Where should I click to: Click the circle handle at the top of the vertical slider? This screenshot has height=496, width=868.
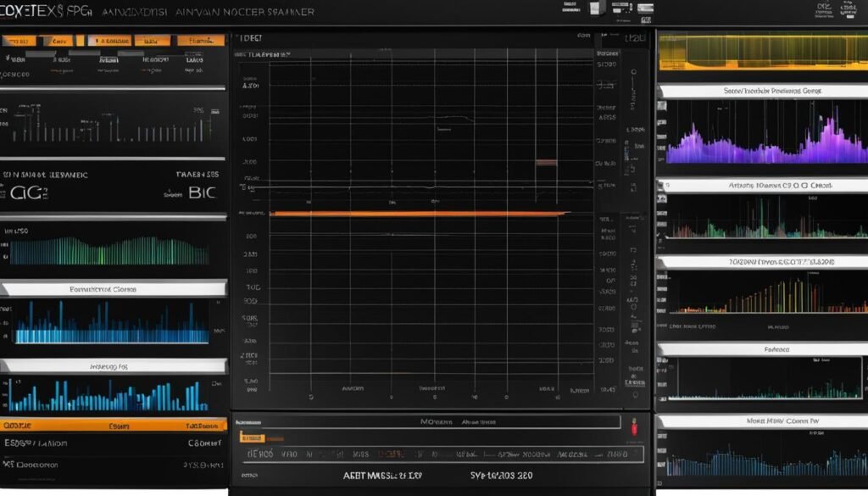[x=634, y=72]
